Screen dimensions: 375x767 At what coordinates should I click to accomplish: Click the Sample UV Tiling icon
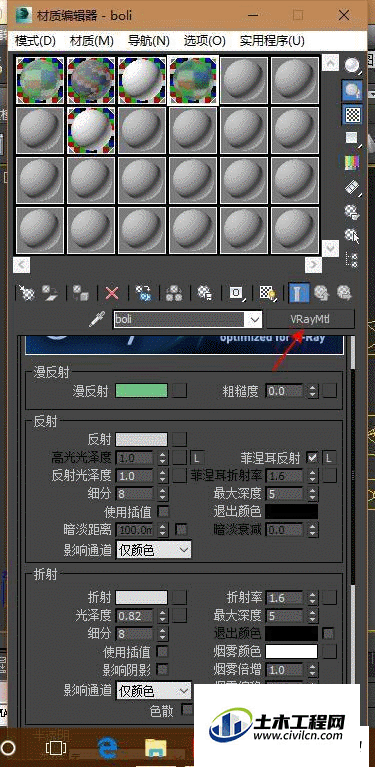pyautogui.click(x=352, y=138)
